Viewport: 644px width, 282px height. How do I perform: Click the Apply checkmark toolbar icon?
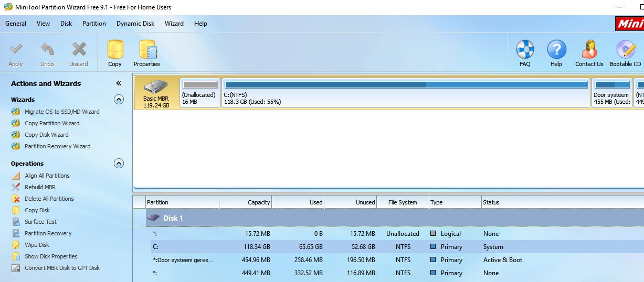coord(16,50)
